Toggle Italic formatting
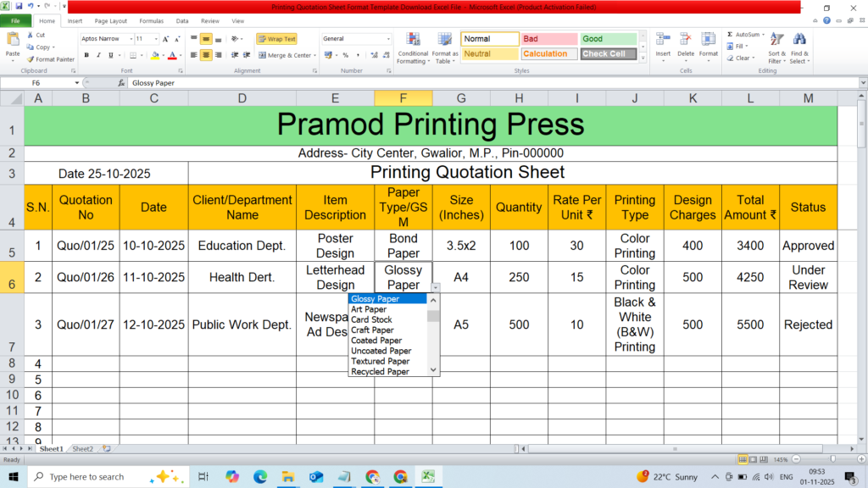868x488 pixels. point(99,55)
